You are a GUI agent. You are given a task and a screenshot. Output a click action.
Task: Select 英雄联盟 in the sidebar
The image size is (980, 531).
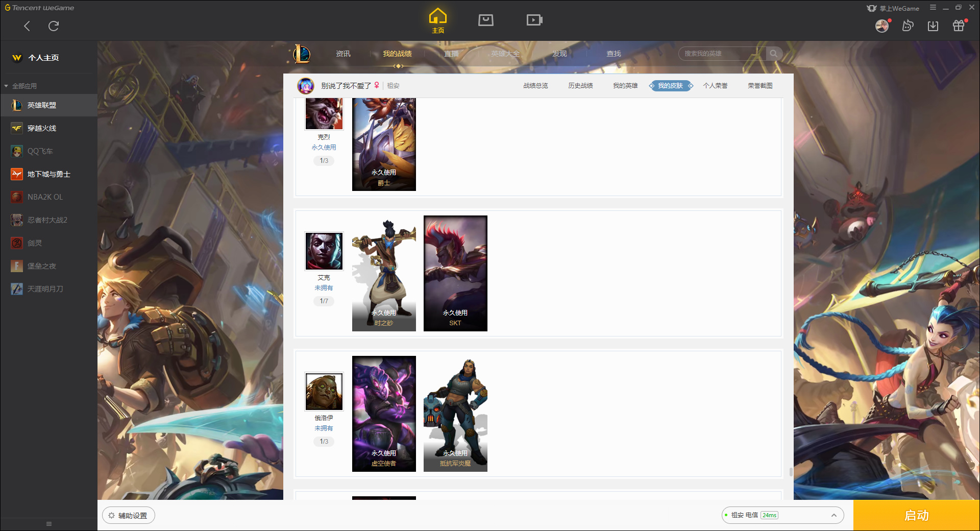(48, 105)
